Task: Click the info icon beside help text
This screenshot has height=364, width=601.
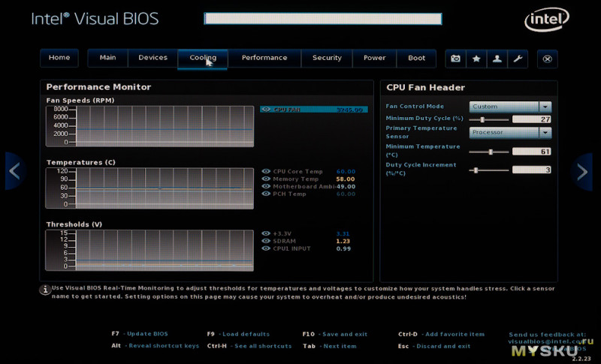Action: (45, 290)
